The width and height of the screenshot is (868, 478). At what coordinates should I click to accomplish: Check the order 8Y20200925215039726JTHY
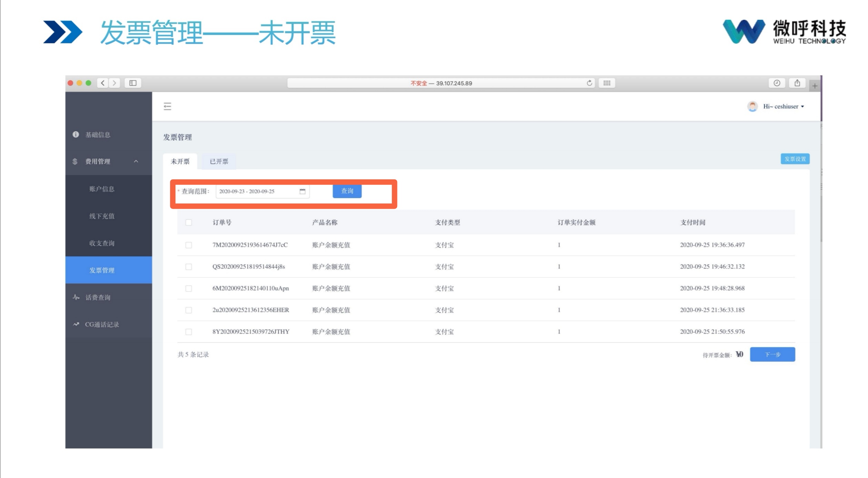(x=188, y=331)
